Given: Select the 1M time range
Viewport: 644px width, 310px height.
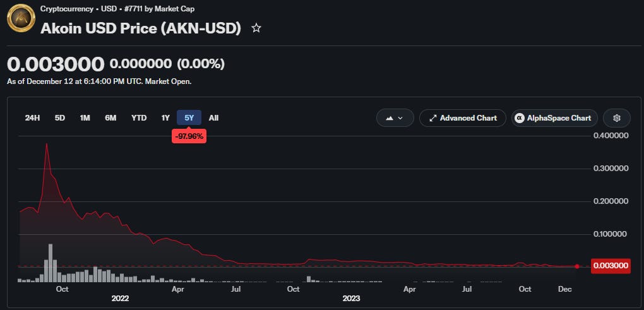Looking at the screenshot, I should pyautogui.click(x=85, y=118).
